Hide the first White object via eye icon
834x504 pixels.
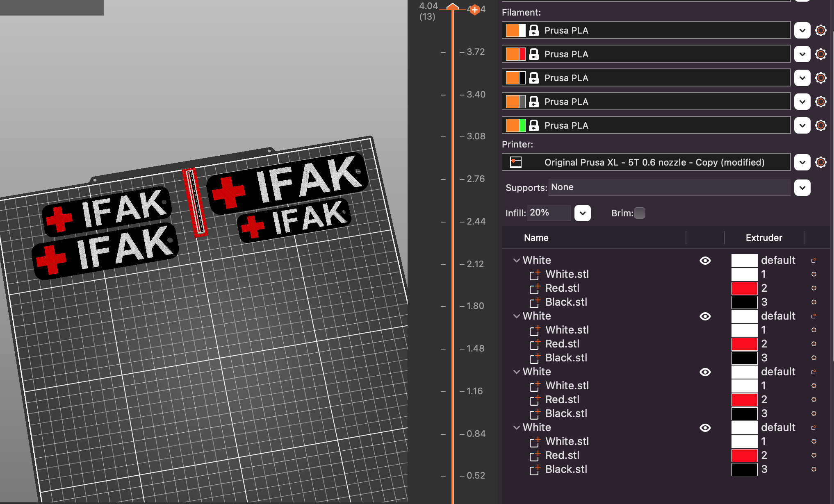pos(705,261)
